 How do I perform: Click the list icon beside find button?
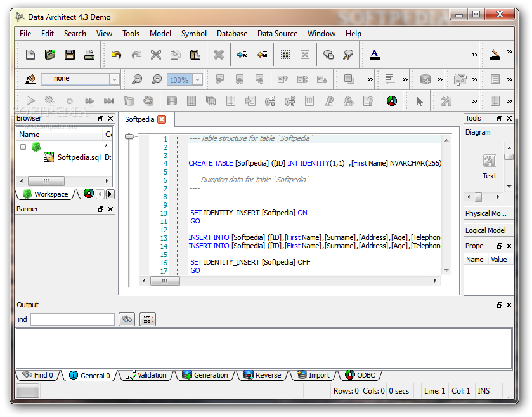pos(148,319)
